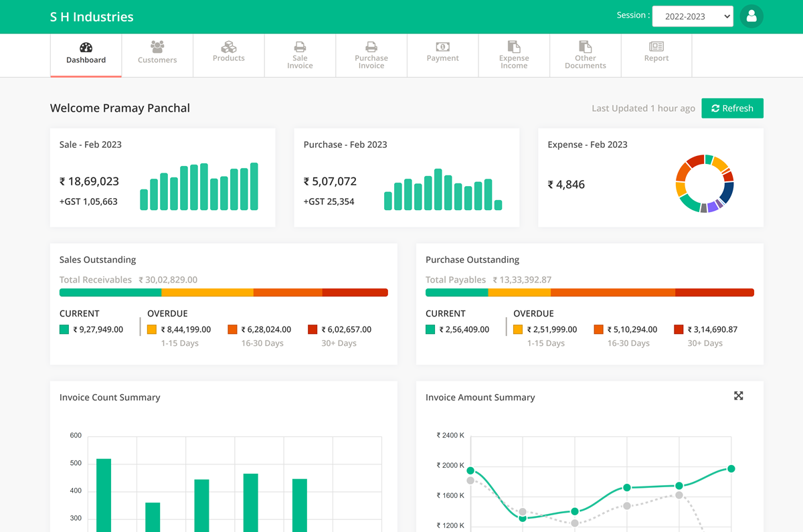Viewport: 803px width, 532px height.
Task: Click the green current segment of sales bar
Action: pyautogui.click(x=110, y=292)
